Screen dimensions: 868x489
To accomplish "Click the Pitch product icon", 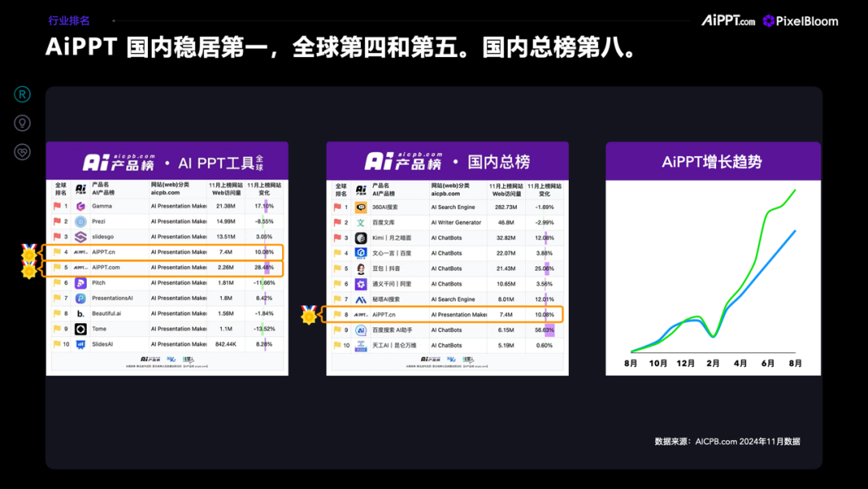I will (x=81, y=283).
